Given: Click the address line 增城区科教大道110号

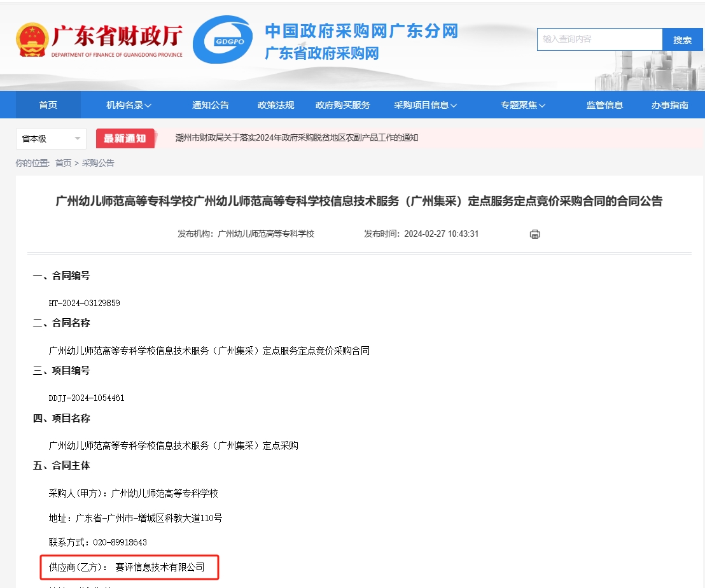Looking at the screenshot, I should pyautogui.click(x=136, y=519).
